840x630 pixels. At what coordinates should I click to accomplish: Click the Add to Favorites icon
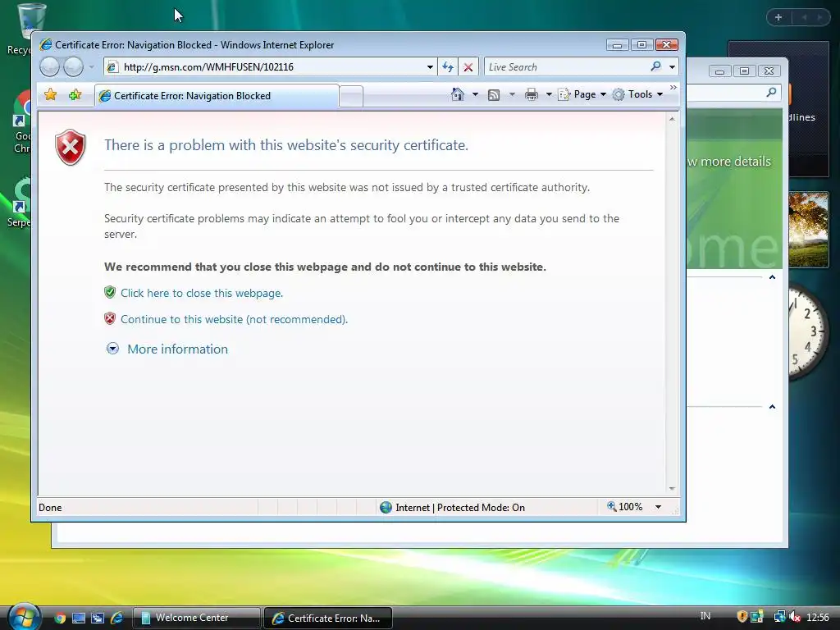tap(75, 95)
